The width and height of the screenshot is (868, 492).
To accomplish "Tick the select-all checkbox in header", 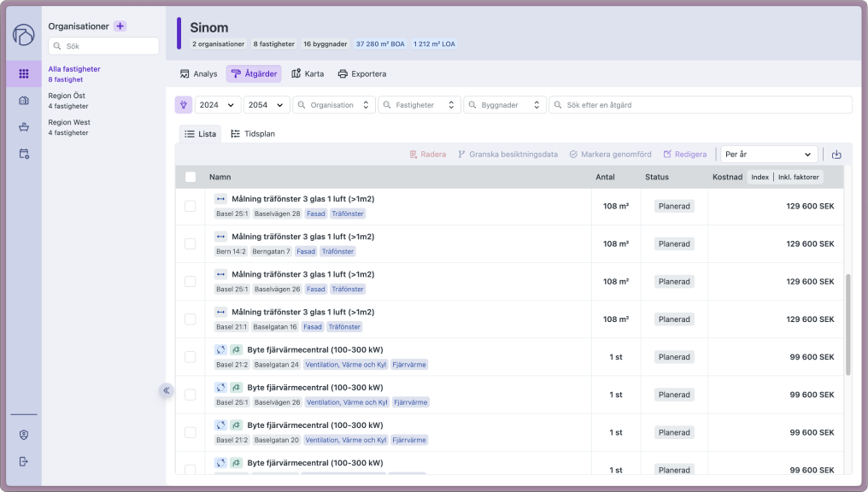I will click(x=191, y=177).
